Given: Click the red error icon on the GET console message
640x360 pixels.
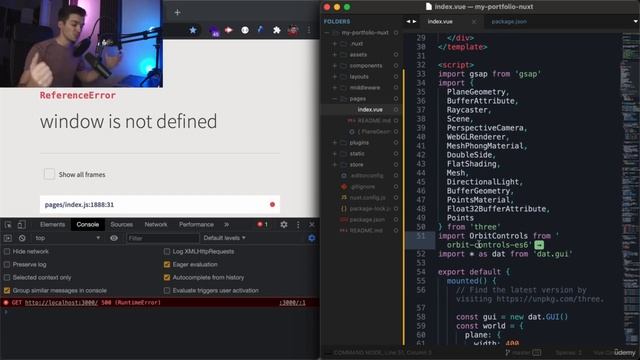Looking at the screenshot, I should point(6,302).
